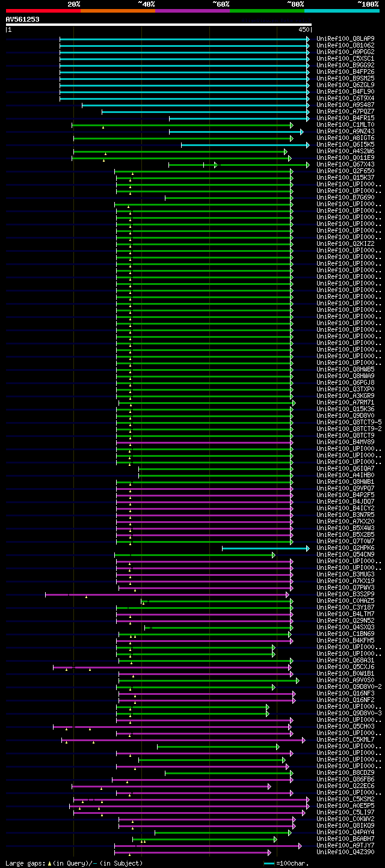Click the UniRef100_C1MLT0 label

click(x=345, y=125)
